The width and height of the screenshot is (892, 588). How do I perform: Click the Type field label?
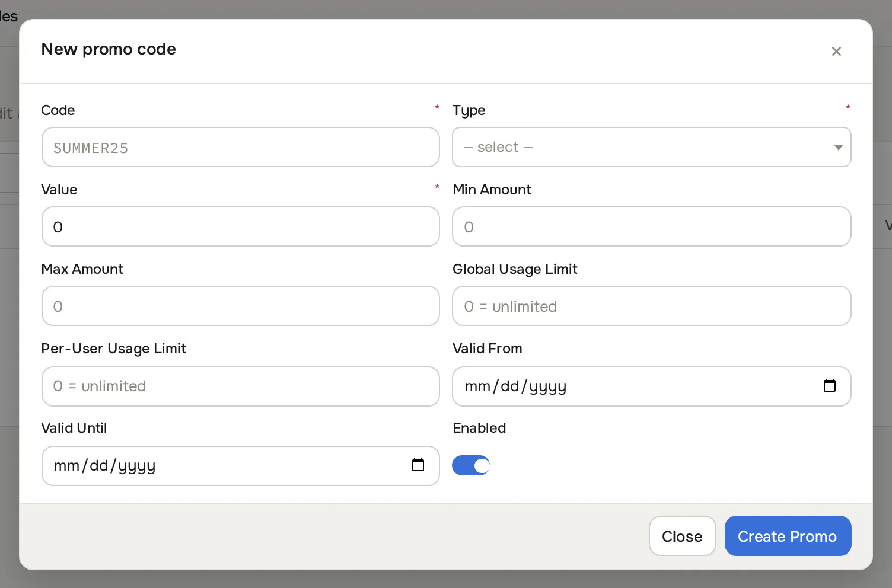click(x=469, y=111)
